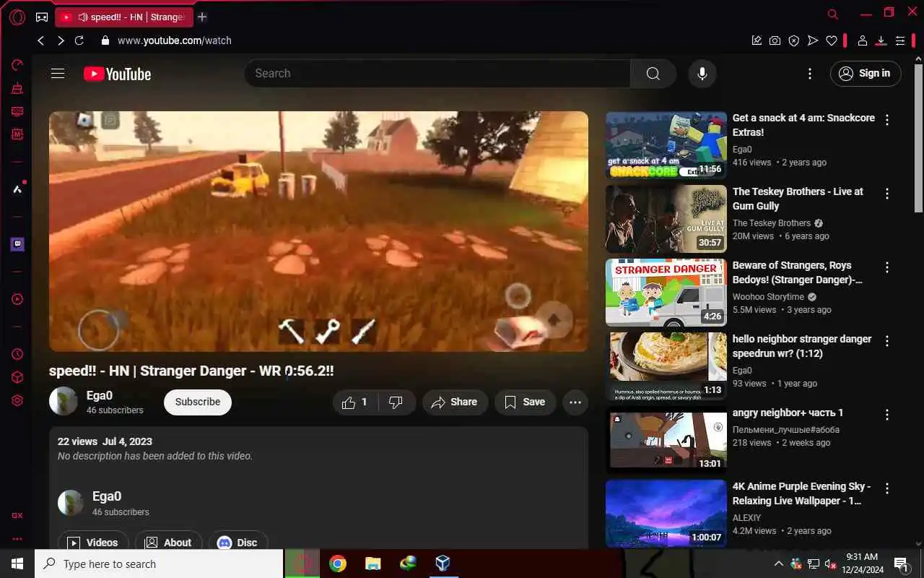924x578 pixels.
Task: Switch to the 'speed!! - HN' tab
Action: [x=124, y=17]
